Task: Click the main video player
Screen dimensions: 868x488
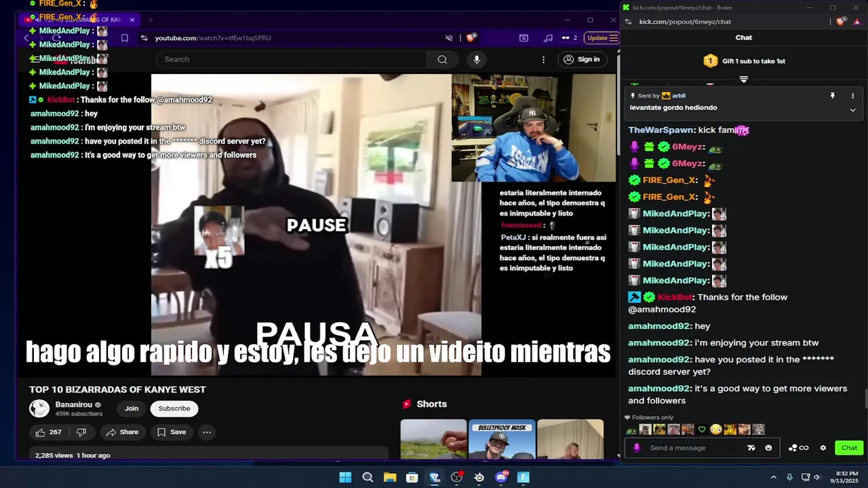Action: pos(316,224)
